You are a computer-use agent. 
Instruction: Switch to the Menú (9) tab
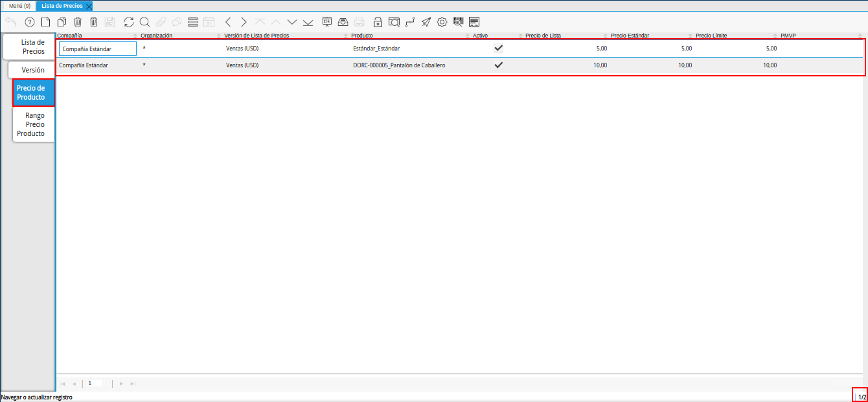click(19, 6)
